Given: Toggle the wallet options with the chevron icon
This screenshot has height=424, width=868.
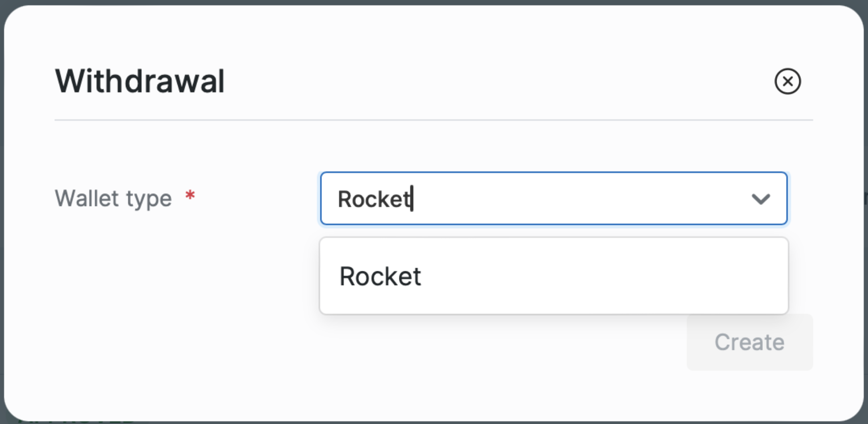Looking at the screenshot, I should [x=760, y=199].
